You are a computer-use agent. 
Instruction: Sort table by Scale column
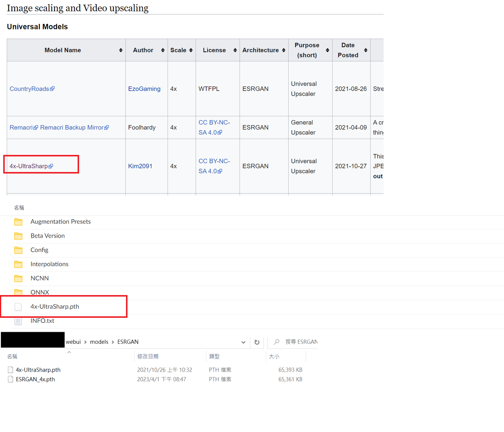tap(191, 50)
